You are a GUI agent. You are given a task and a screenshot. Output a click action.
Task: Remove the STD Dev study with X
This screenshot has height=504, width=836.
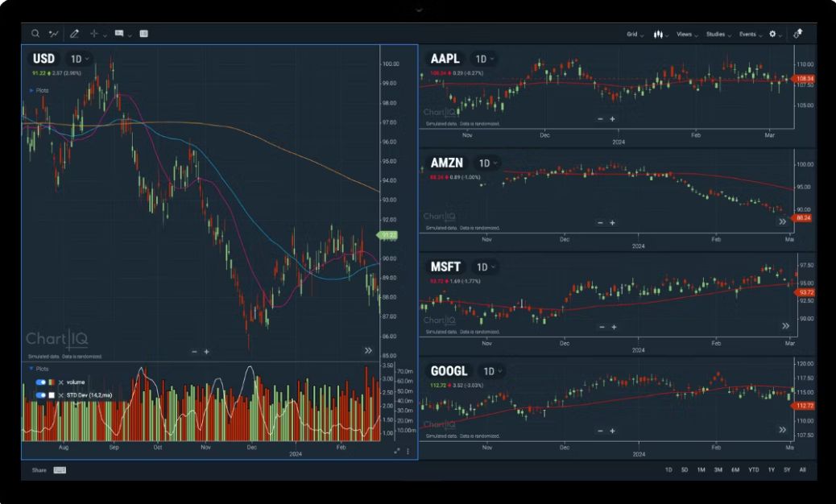pos(60,395)
